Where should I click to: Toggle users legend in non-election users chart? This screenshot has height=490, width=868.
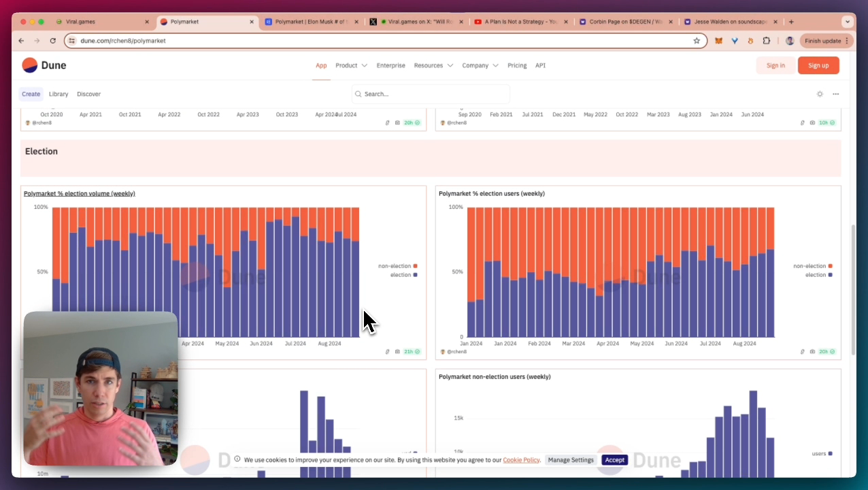(x=822, y=453)
